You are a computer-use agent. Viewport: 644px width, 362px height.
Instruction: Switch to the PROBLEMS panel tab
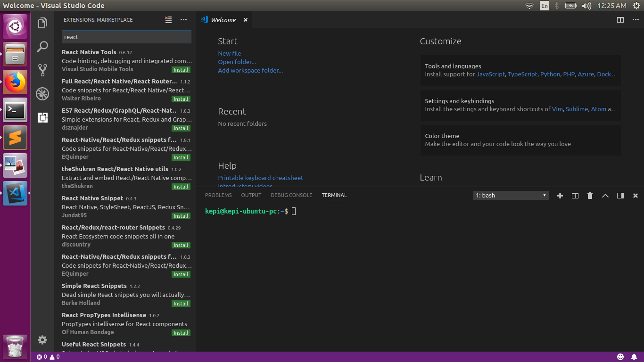click(x=218, y=195)
